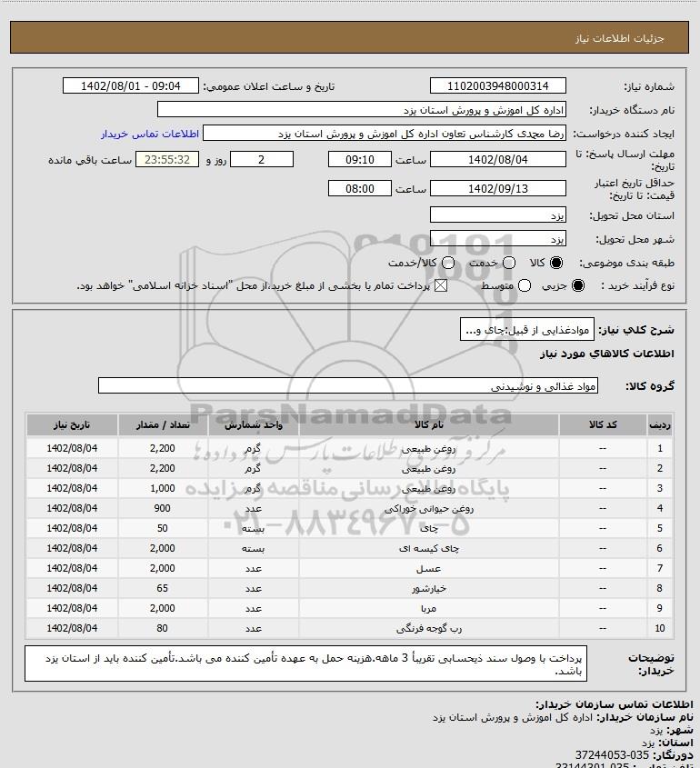Click the goods group field مواد غذائی و نوشیدنی
This screenshot has width=700, height=768.
(x=348, y=386)
